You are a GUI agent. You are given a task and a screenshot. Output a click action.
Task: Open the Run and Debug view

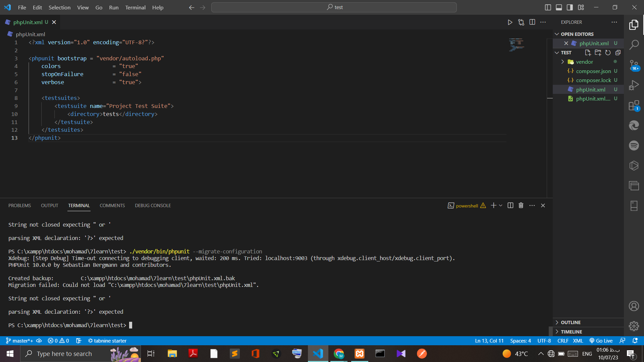634,85
